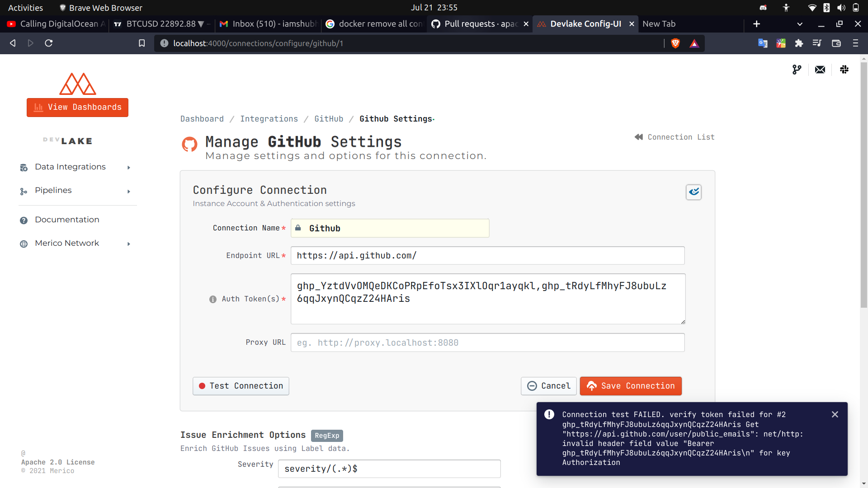Dismiss the connection test failed notification
Screen dimensions: 868x488
point(835,414)
